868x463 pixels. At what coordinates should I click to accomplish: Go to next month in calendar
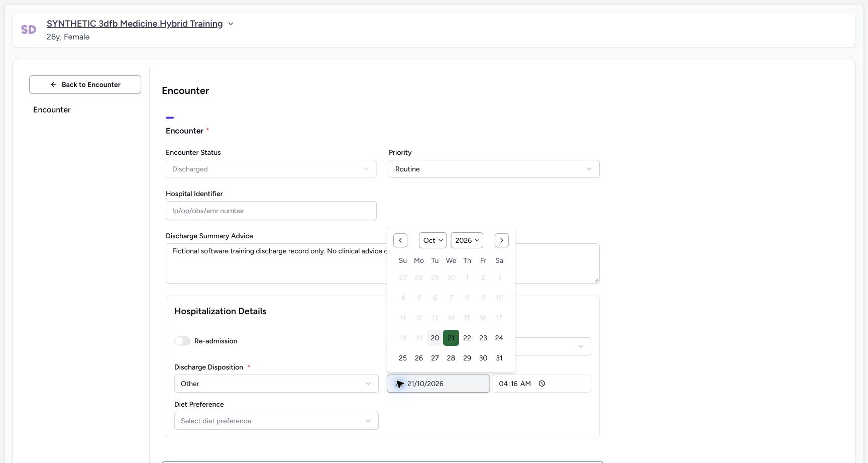pos(502,240)
